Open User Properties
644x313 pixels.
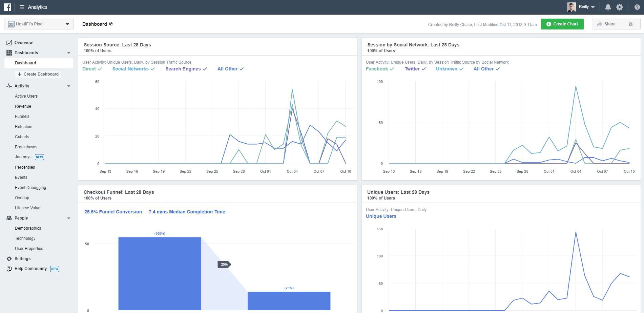(x=29, y=249)
